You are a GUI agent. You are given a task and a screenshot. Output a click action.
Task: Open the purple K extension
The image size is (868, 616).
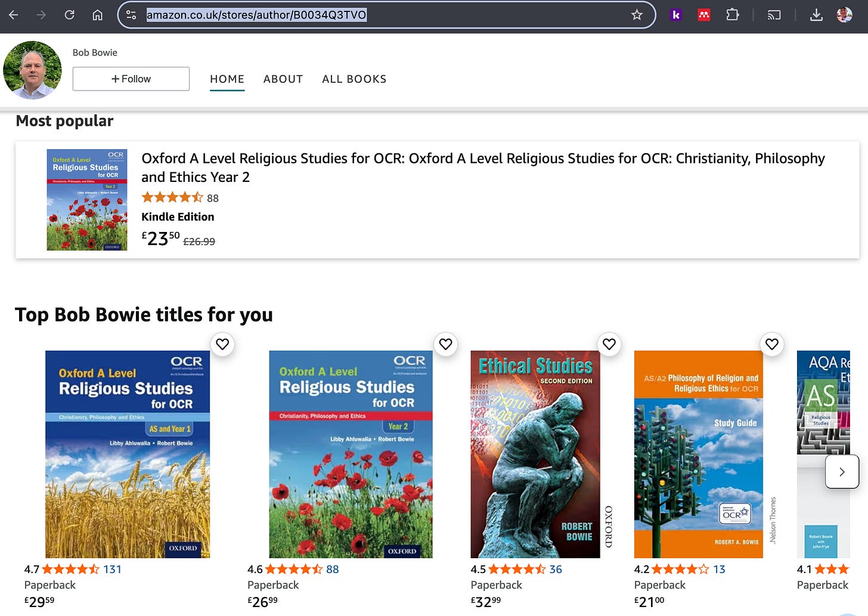(675, 15)
